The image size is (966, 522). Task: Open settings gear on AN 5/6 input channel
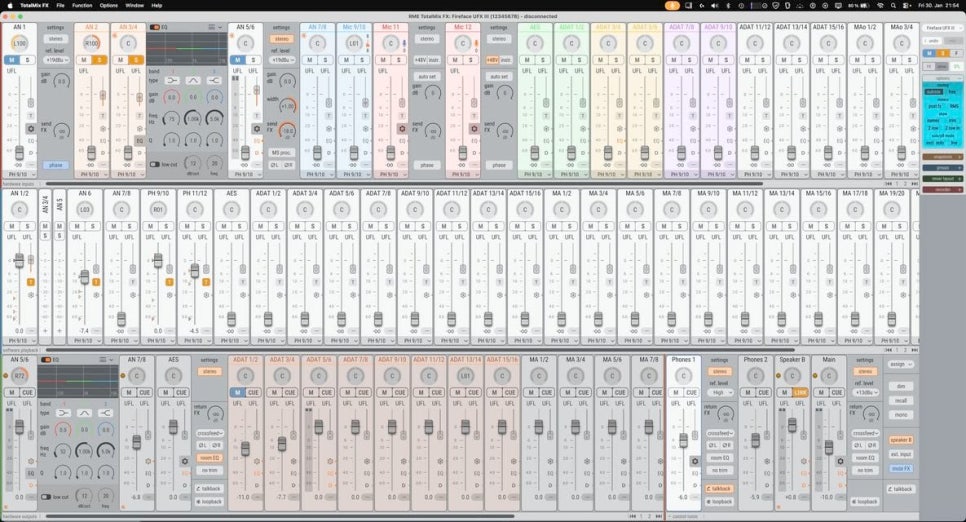click(x=255, y=128)
